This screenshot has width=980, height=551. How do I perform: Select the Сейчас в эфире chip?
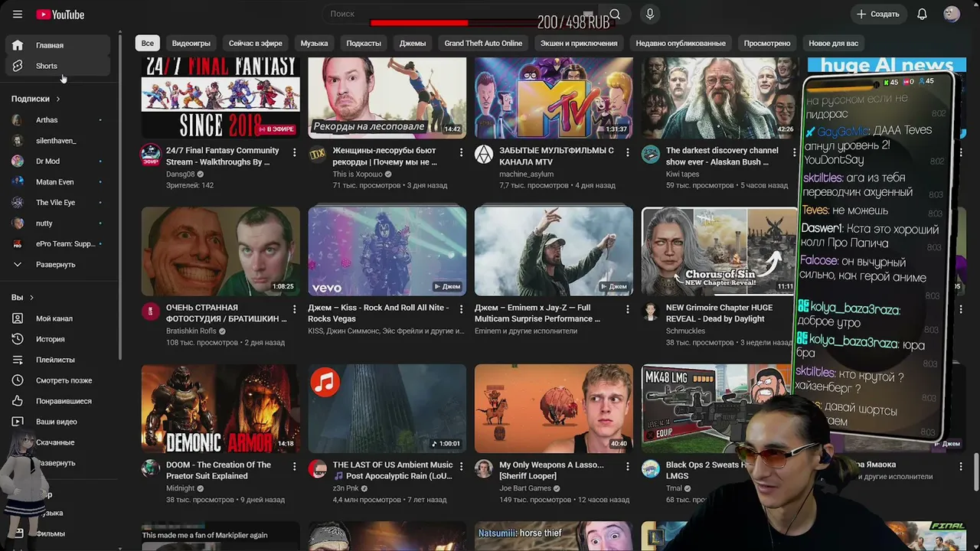(x=256, y=44)
